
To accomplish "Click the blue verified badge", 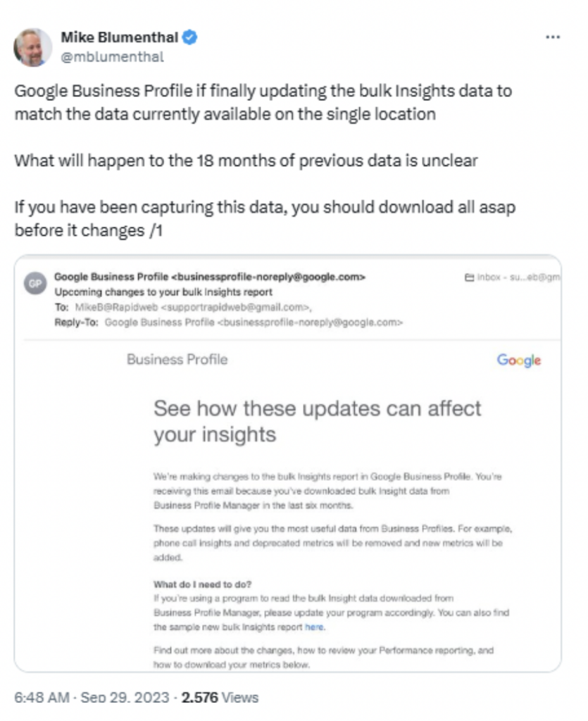I will (x=190, y=37).
